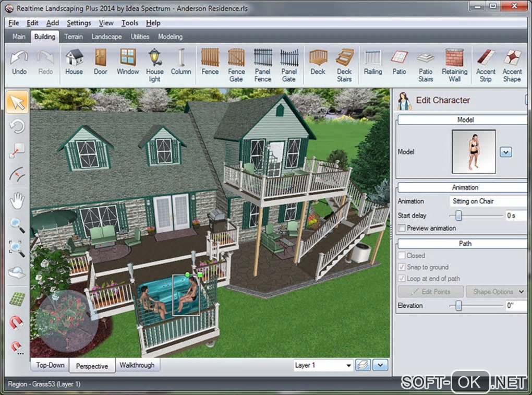Image resolution: width=532 pixels, height=395 pixels.
Task: Switch to the Main tab
Action: pos(19,37)
